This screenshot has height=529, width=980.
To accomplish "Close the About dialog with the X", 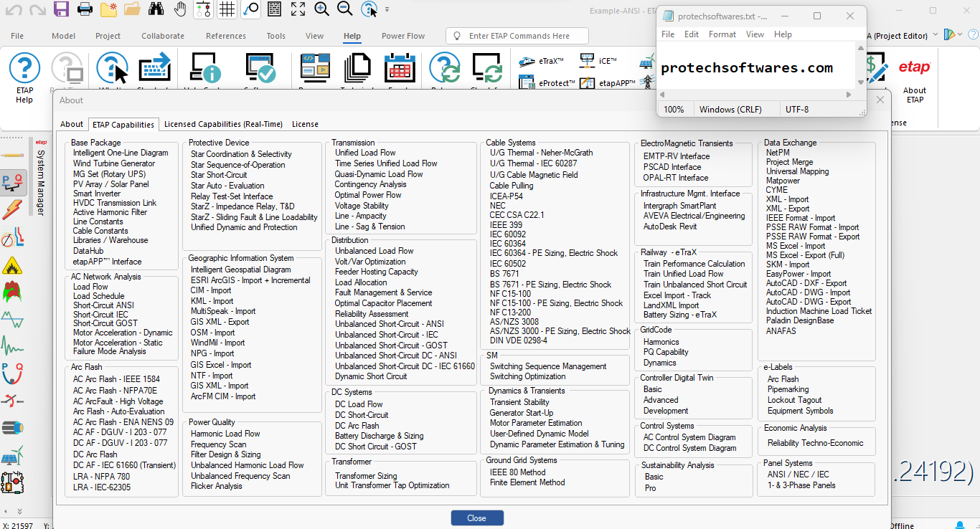I will tap(880, 100).
